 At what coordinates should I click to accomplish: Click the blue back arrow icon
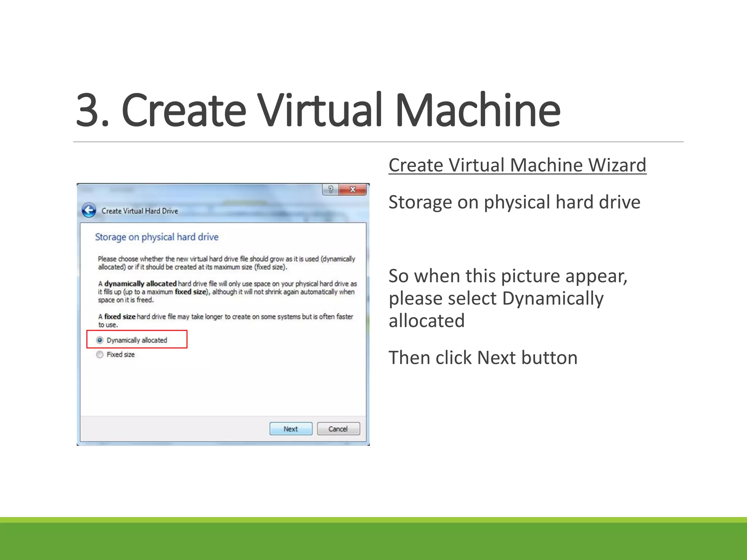click(89, 210)
